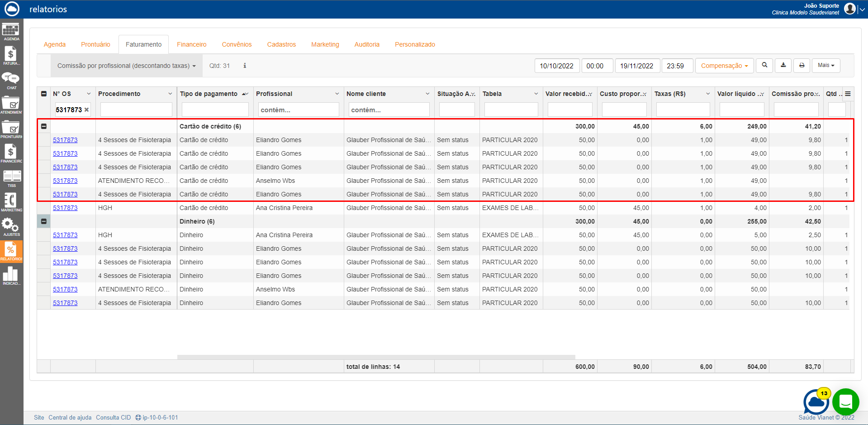Click the print report icon
This screenshot has height=425, width=868.
tap(802, 66)
